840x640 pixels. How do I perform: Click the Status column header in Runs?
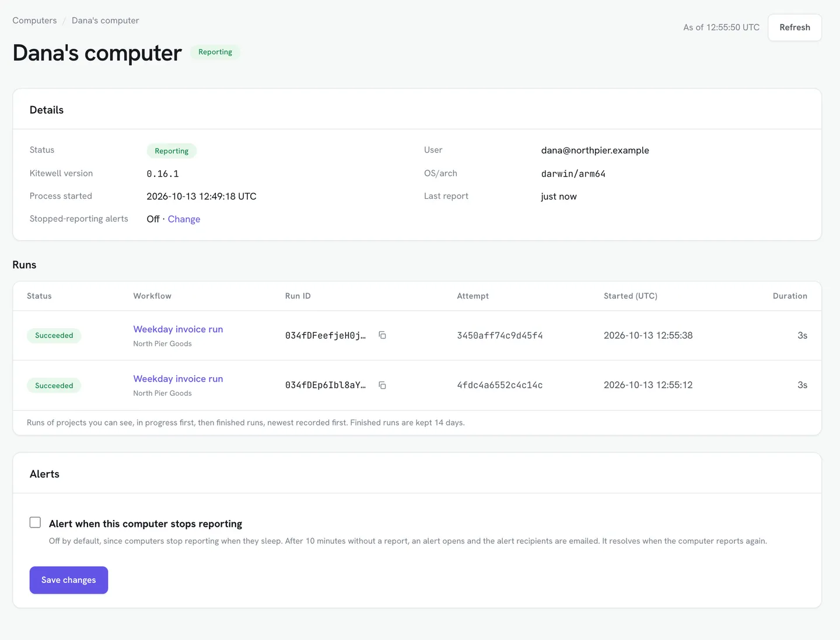[x=39, y=296]
